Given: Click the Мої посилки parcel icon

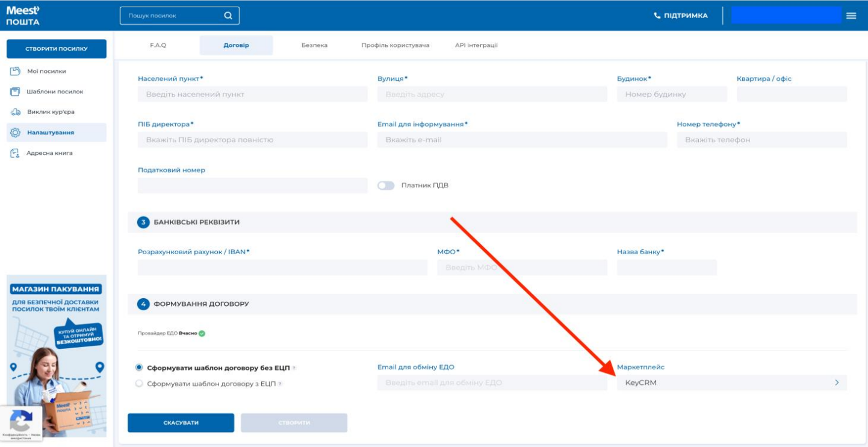Looking at the screenshot, I should click(16, 72).
